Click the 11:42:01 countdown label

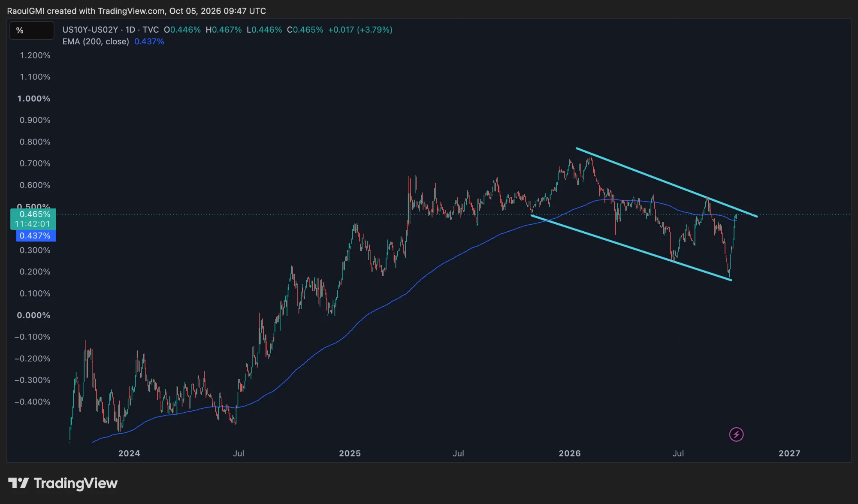tap(33, 224)
